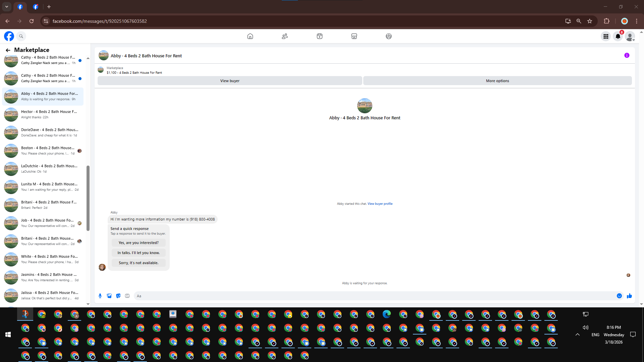Click the message text input field
Screen dimensions: 644x362
(372, 296)
